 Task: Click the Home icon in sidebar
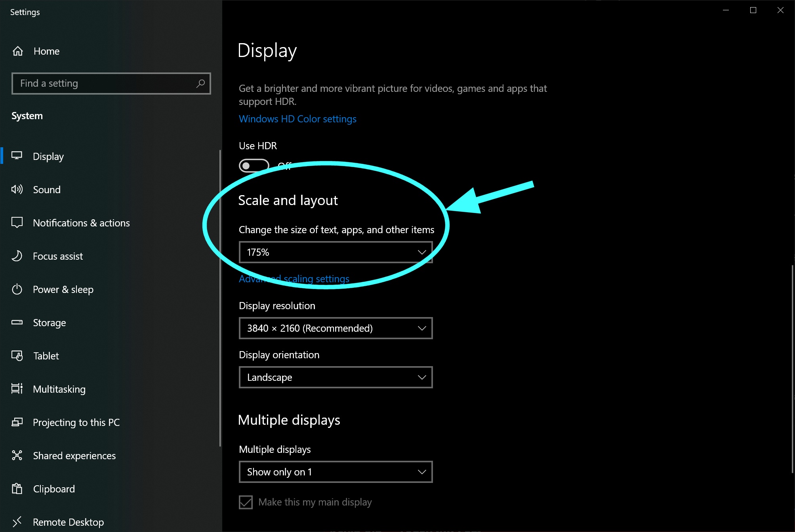click(18, 51)
